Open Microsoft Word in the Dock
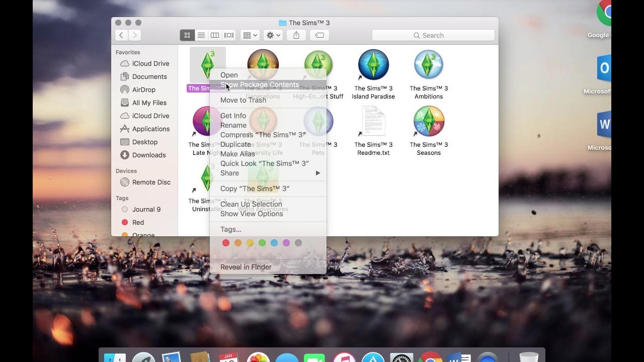 [x=459, y=357]
